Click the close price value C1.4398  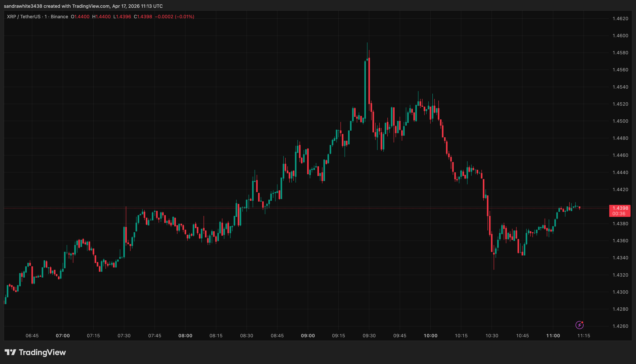pos(143,16)
